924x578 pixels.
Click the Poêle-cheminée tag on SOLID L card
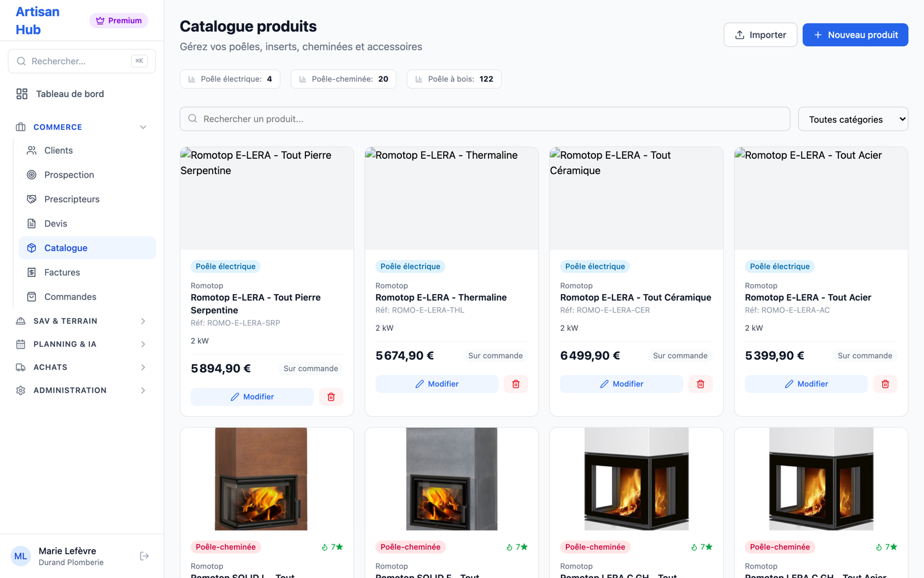tap(226, 547)
